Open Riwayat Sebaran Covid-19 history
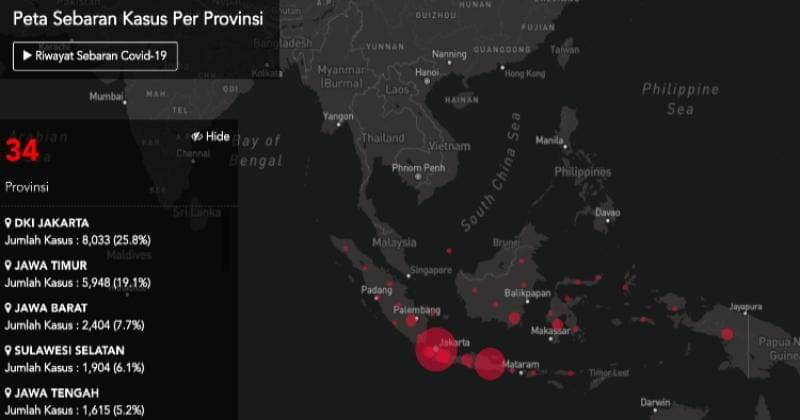The image size is (800, 420). pyautogui.click(x=95, y=56)
